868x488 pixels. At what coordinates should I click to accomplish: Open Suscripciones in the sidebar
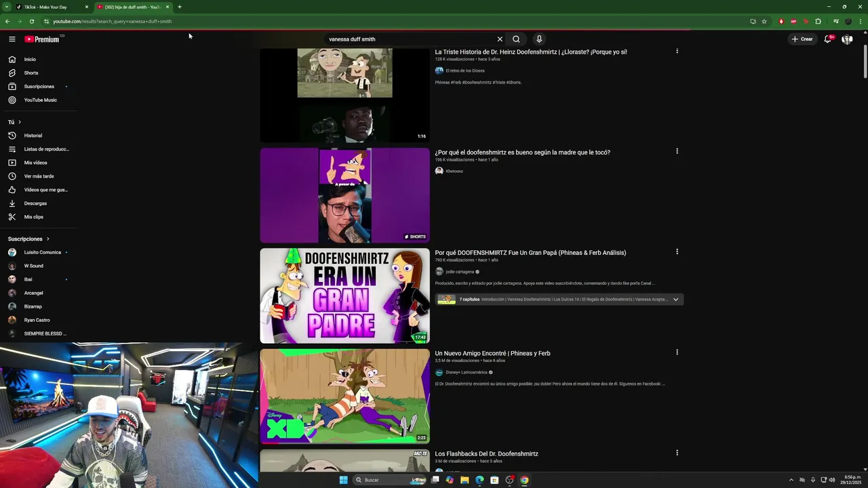point(39,87)
